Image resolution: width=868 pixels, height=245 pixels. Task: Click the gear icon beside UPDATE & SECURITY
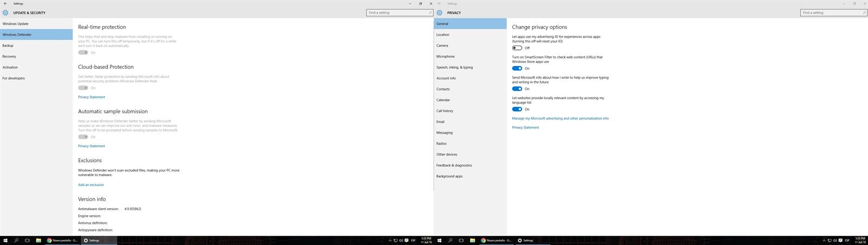pos(5,12)
